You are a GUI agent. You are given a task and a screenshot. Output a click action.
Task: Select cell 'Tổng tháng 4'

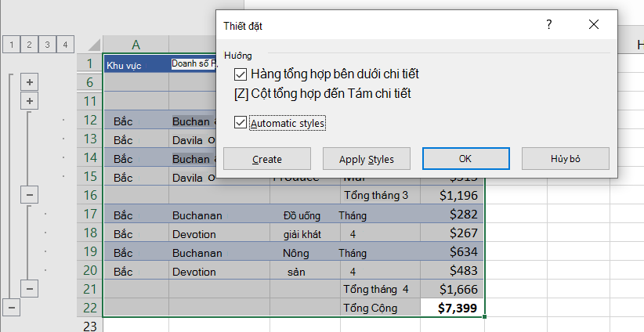click(x=380, y=289)
